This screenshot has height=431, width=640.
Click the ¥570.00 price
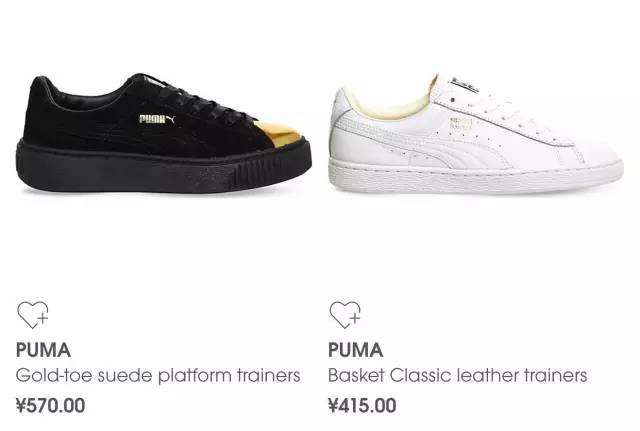click(51, 405)
